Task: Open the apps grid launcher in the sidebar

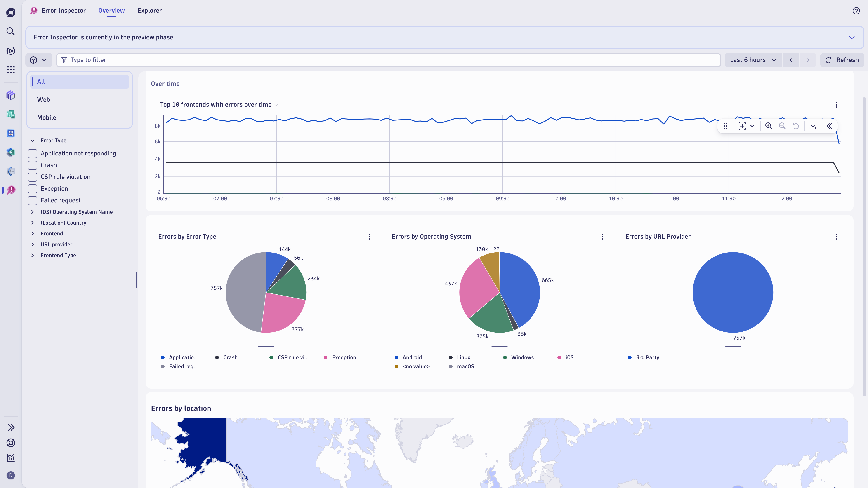Action: click(10, 70)
